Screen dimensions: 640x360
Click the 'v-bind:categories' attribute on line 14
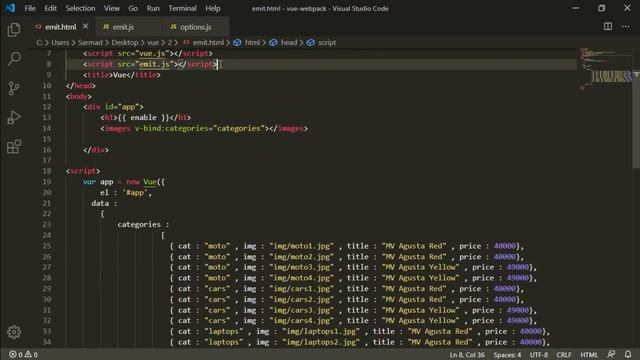171,129
